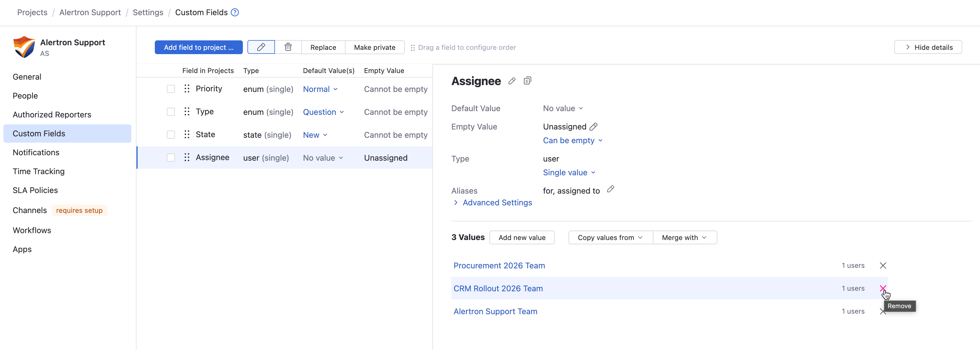Open People settings section
980x350 pixels.
click(25, 96)
